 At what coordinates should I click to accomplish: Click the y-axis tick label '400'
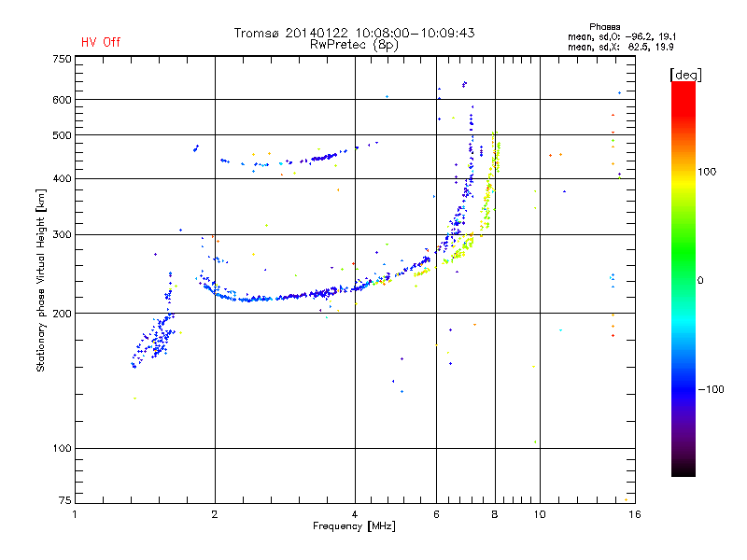(62, 178)
